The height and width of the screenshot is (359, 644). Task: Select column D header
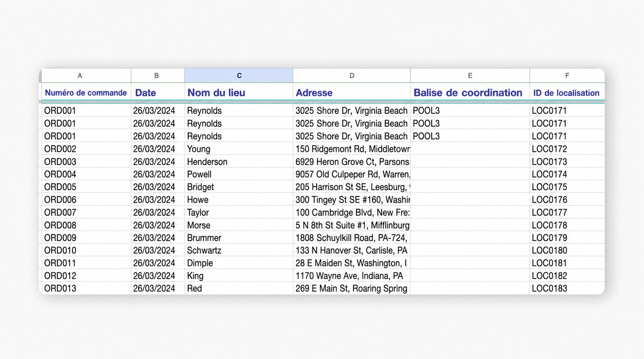(352, 76)
